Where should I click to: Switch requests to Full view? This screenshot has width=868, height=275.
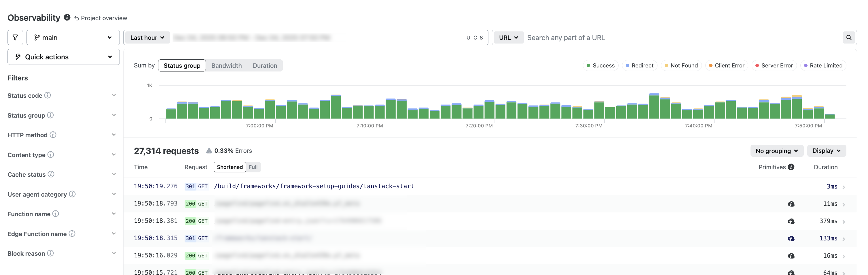point(253,167)
